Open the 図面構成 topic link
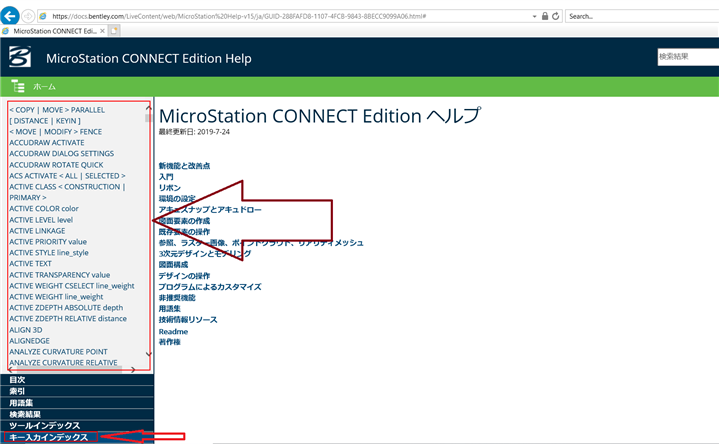 pyautogui.click(x=173, y=265)
